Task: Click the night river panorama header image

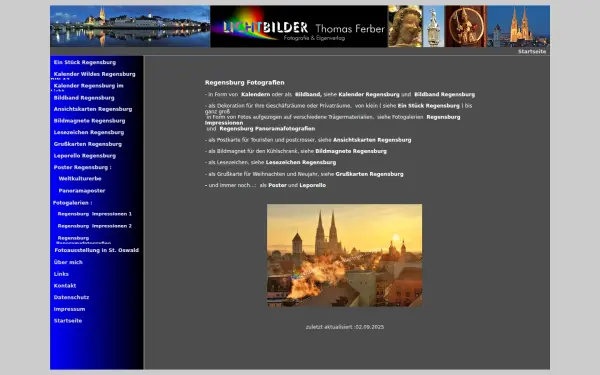Action: [x=130, y=26]
